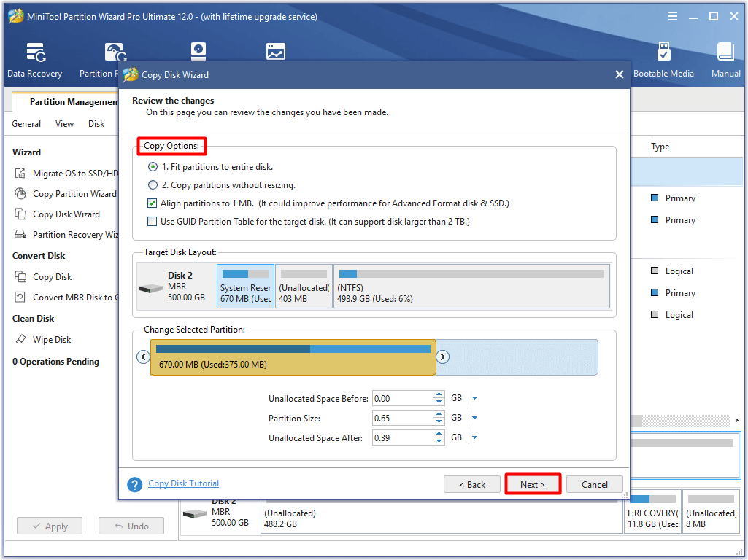
Task: Open the View menu
Action: click(x=64, y=124)
